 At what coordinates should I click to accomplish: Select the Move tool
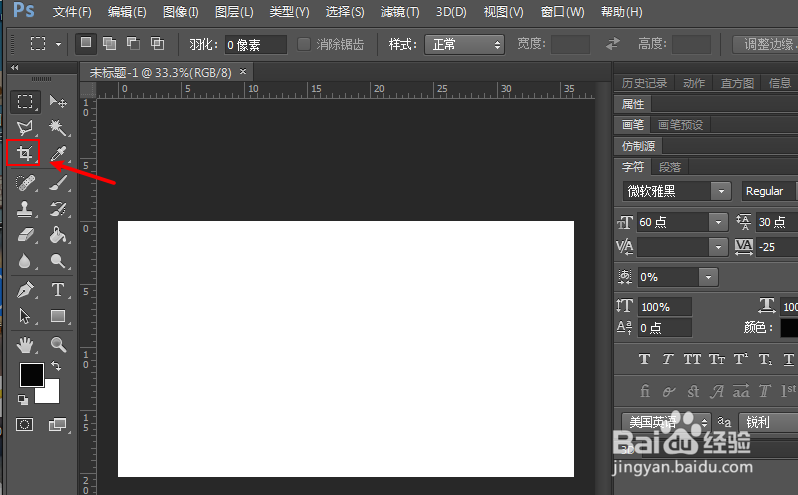pyautogui.click(x=58, y=101)
